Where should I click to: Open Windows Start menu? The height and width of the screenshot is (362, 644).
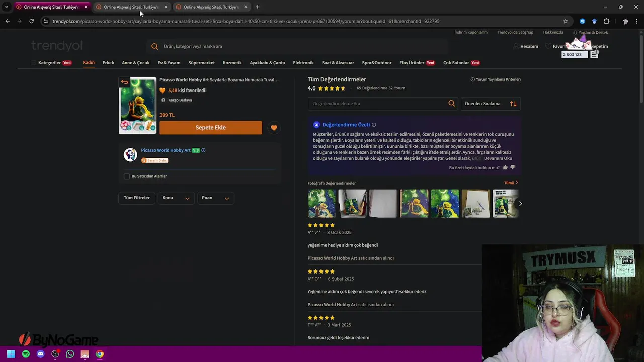click(x=11, y=354)
